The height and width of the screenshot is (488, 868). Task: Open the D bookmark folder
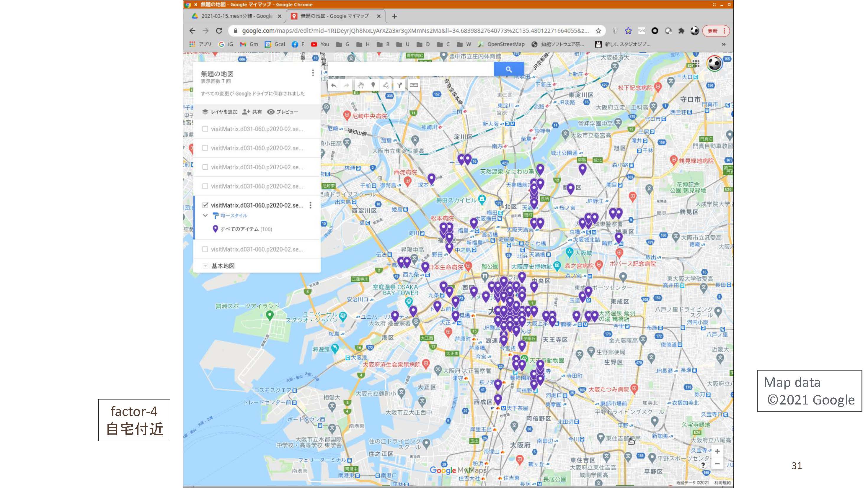(424, 44)
